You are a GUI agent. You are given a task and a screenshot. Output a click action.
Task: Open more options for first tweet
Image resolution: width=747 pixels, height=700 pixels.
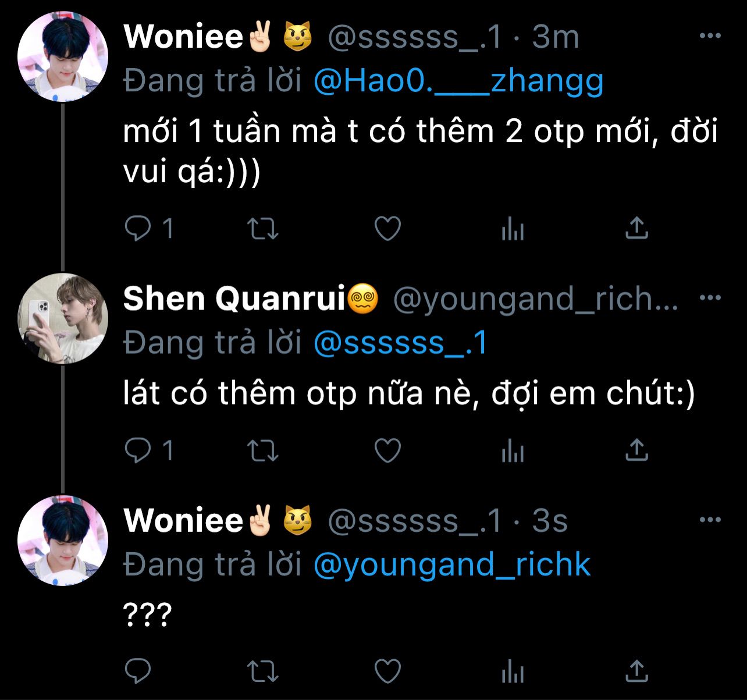710,36
